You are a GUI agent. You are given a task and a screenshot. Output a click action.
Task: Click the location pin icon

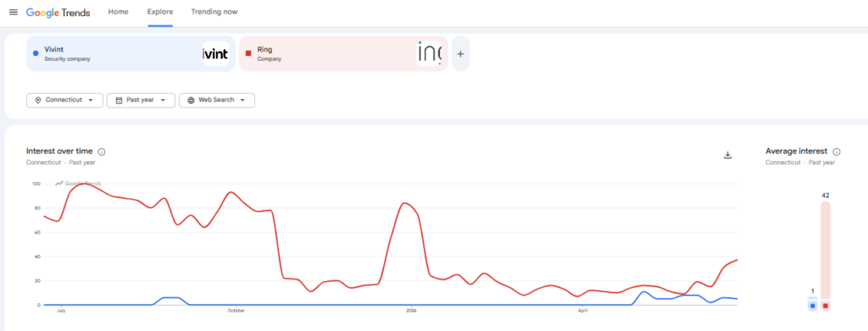pyautogui.click(x=37, y=100)
